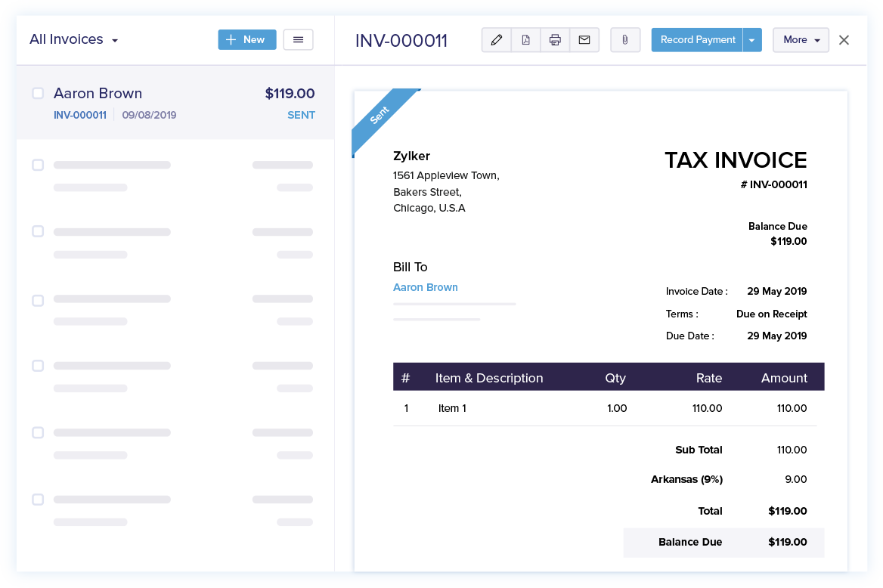
Task: Select the second invoice's checkbox
Action: pyautogui.click(x=38, y=165)
